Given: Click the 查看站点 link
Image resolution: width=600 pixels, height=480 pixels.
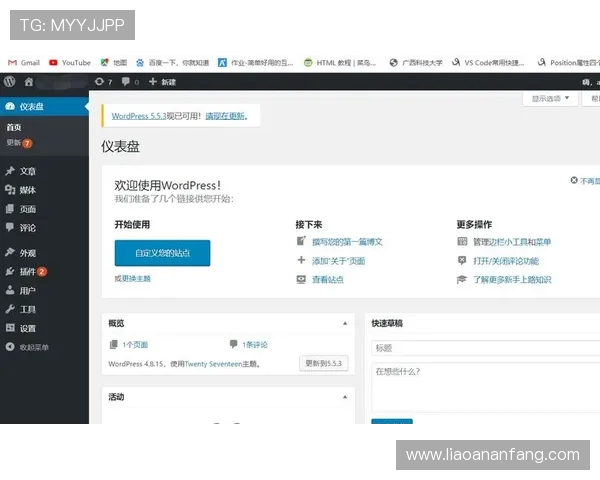Looking at the screenshot, I should click(x=328, y=280).
